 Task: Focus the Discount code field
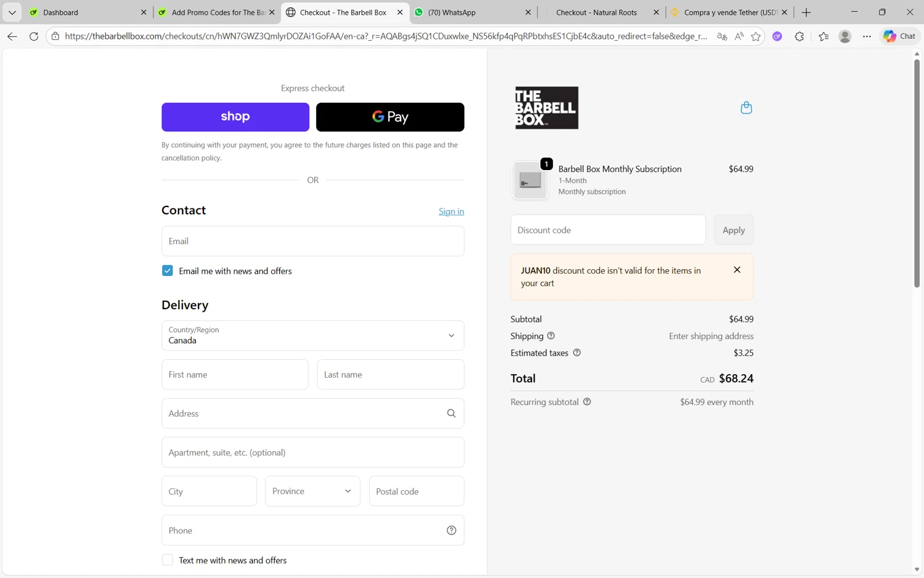(x=608, y=230)
